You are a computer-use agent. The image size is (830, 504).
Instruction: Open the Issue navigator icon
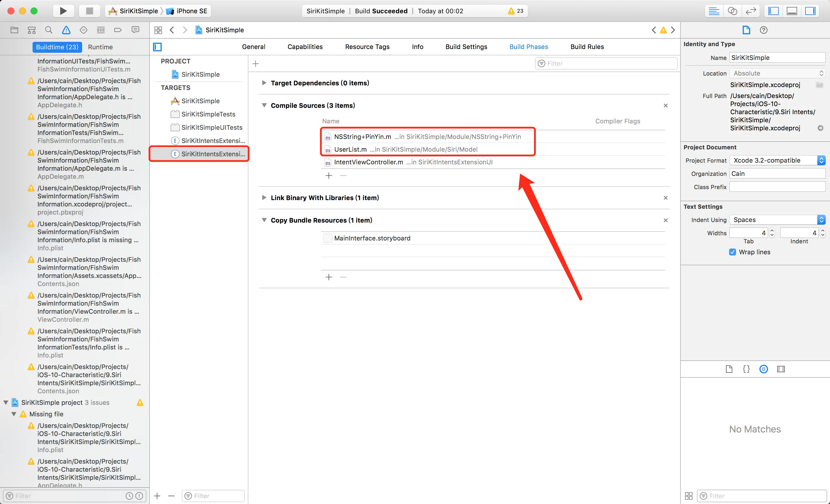click(66, 30)
